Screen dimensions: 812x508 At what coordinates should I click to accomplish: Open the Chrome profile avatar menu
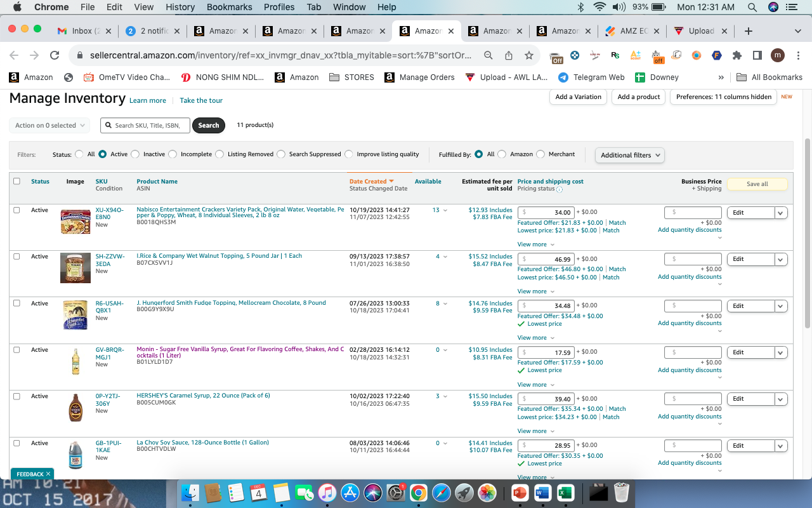[778, 55]
